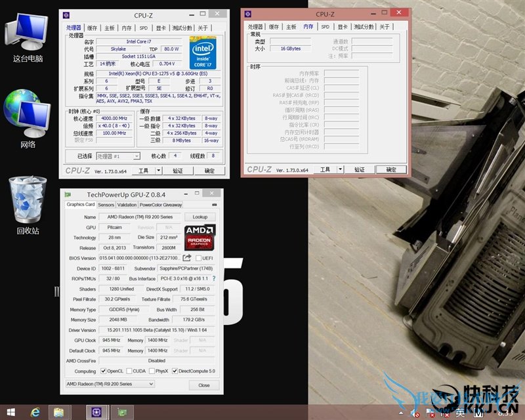Switch to the Sensors tab in GPU-Z
Image resolution: width=525 pixels, height=420 pixels.
click(106, 204)
